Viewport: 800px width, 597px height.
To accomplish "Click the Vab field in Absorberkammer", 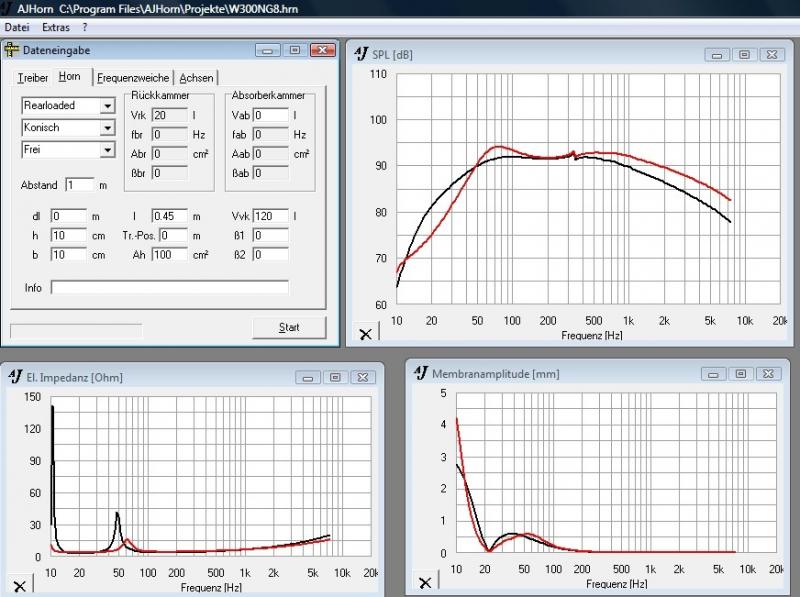I will (x=270, y=115).
